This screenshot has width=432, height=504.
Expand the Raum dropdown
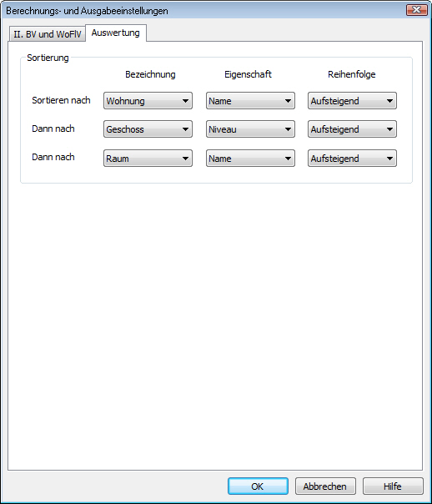coord(148,159)
